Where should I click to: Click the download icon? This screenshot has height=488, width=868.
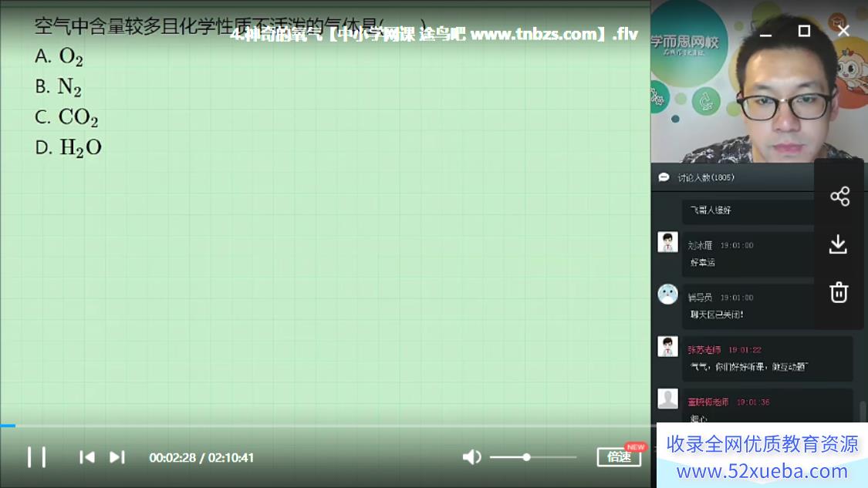[x=838, y=244]
